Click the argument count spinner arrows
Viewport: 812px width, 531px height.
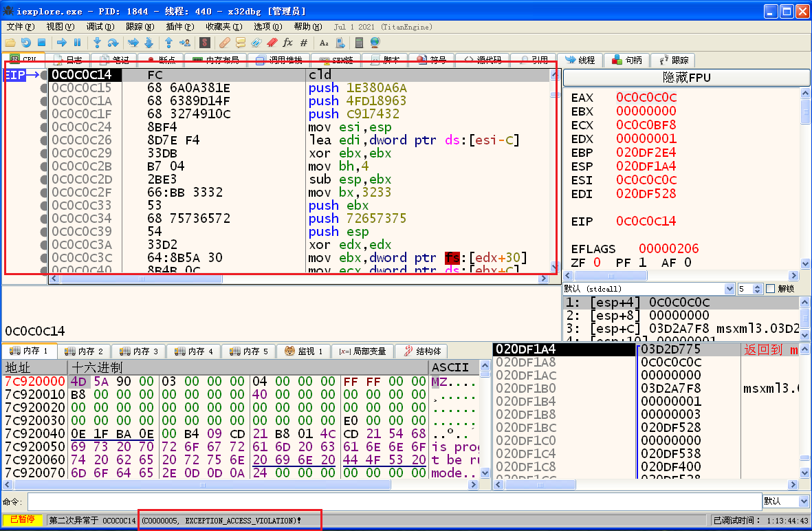pos(759,289)
